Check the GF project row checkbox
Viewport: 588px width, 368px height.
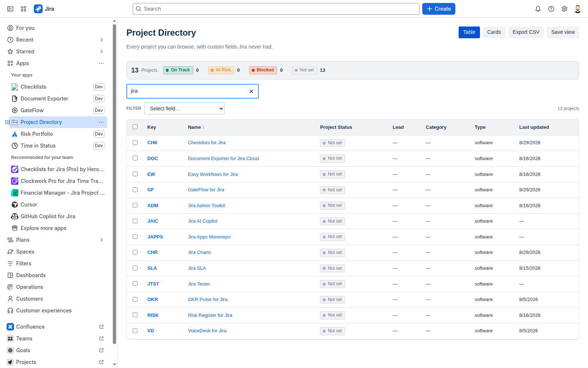click(135, 190)
